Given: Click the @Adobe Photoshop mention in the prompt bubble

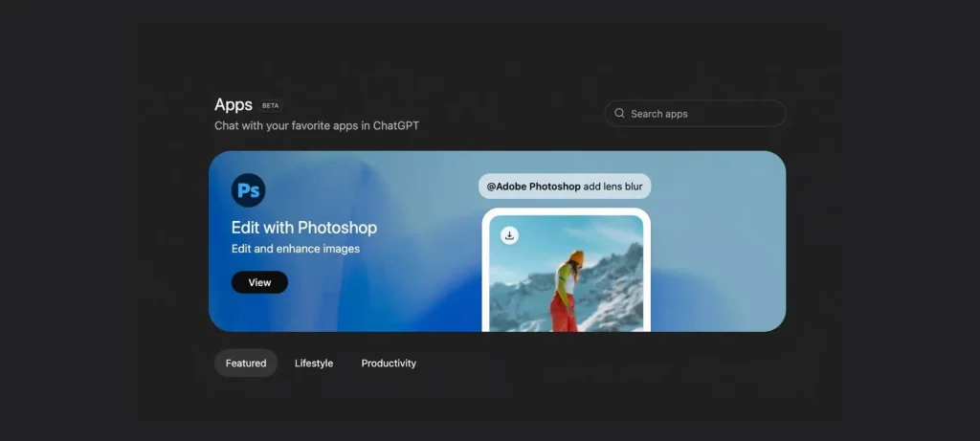Looking at the screenshot, I should pyautogui.click(x=533, y=187).
